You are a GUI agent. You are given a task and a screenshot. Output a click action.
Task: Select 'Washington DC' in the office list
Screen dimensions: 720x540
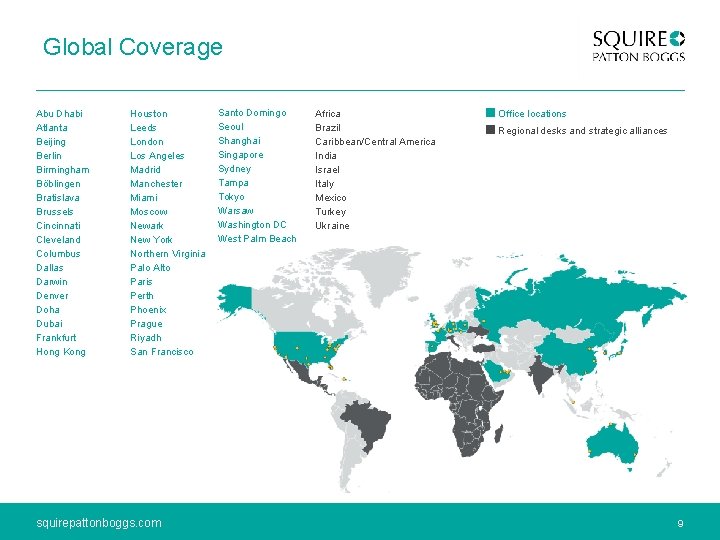(252, 225)
